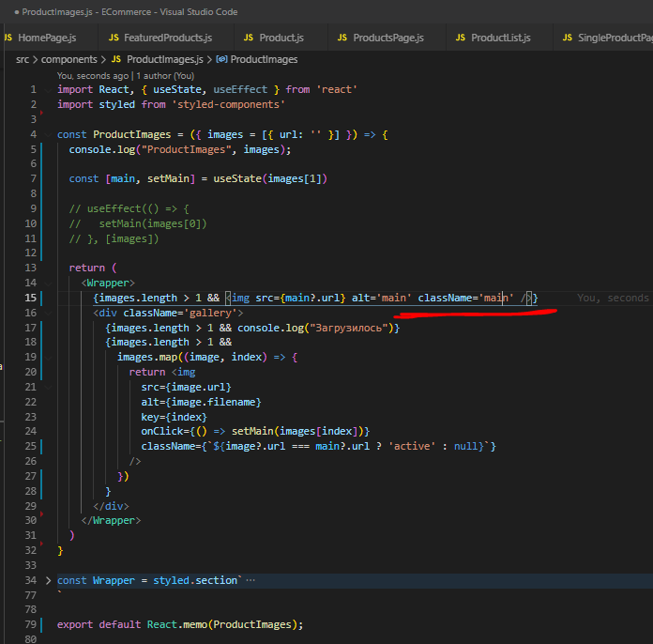Viewport: 653px width, 644px height.
Task: Click the JS icon on SingleProductPage tab
Action: (568, 38)
